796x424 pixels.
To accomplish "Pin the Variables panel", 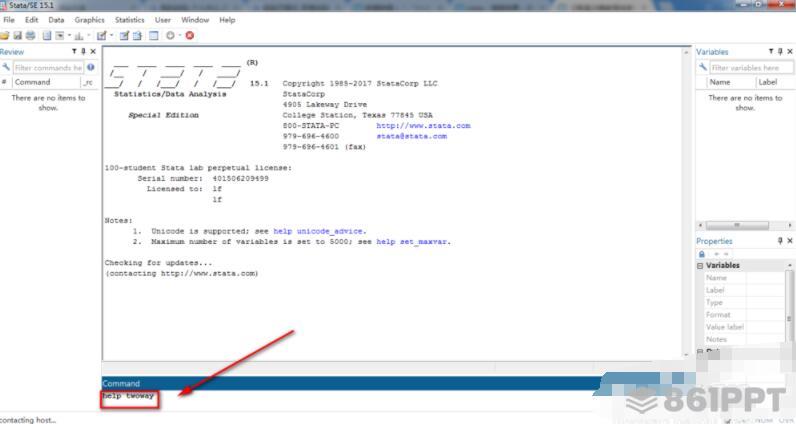I will click(780, 51).
